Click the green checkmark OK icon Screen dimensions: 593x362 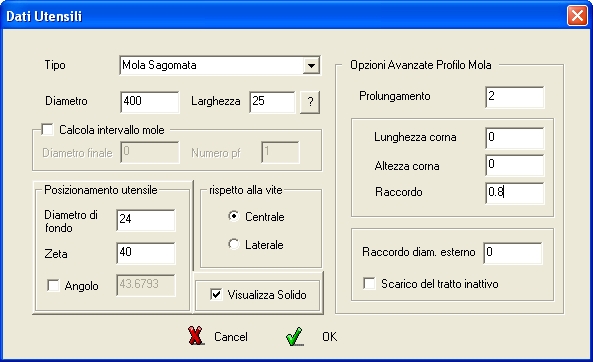coord(295,336)
